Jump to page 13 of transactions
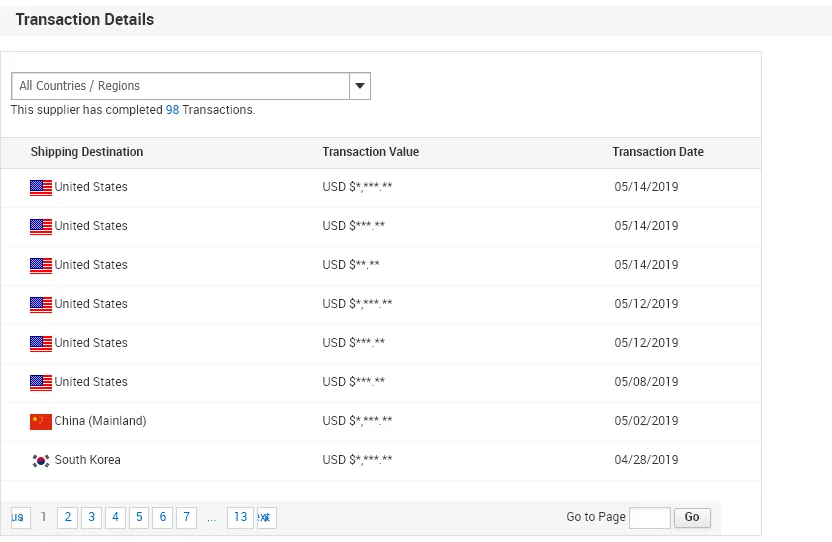This screenshot has width=832, height=542. (x=240, y=517)
